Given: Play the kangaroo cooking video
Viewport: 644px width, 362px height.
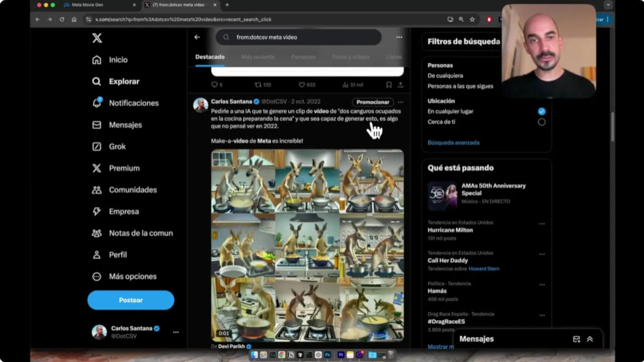Looking at the screenshot, I should point(307,245).
